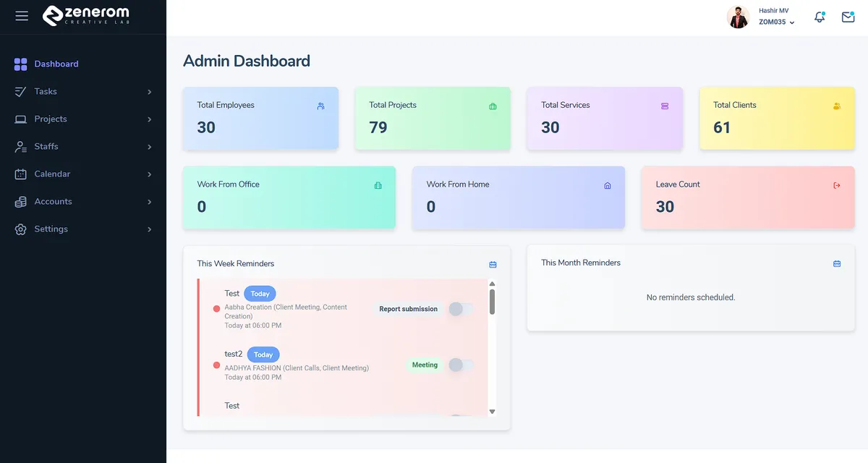Click the Total Employees people icon
This screenshot has height=463, width=868.
(x=320, y=106)
